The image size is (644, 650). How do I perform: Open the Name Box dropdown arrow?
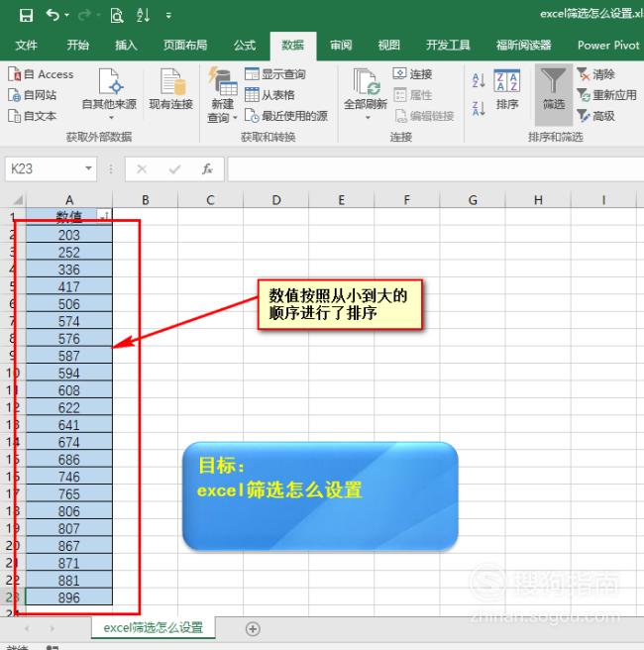pos(88,168)
